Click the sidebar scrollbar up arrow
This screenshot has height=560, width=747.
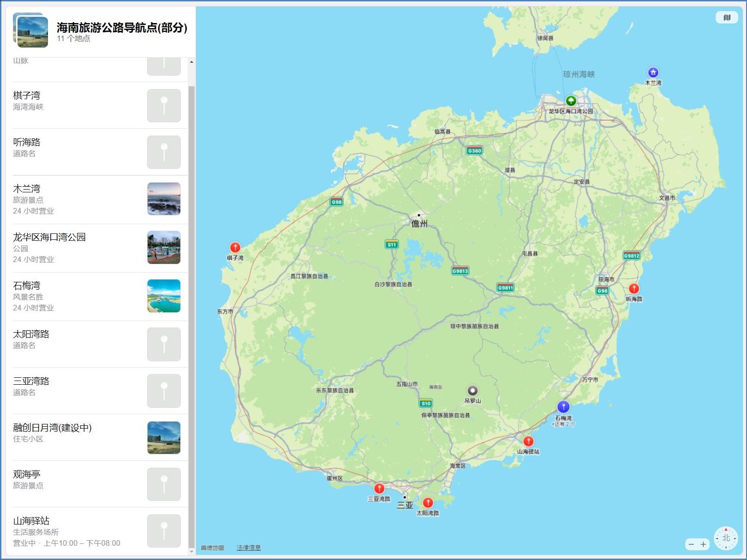click(x=192, y=62)
